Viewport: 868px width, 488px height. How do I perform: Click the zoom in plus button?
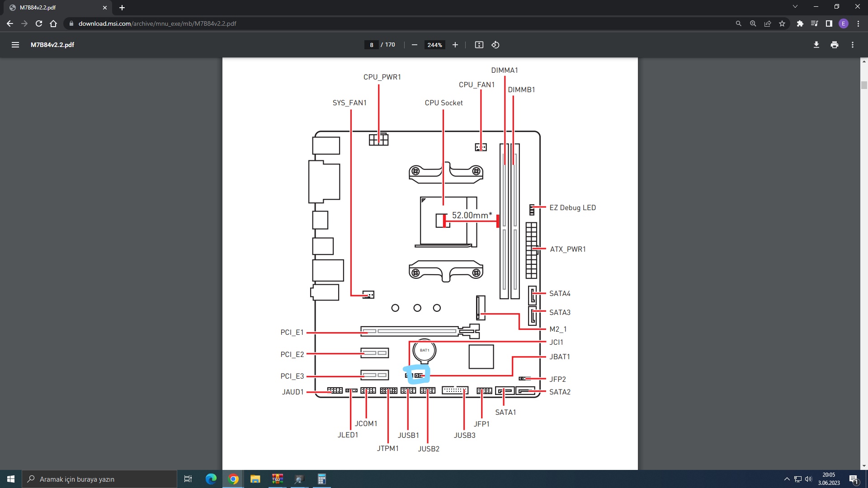[x=455, y=45]
